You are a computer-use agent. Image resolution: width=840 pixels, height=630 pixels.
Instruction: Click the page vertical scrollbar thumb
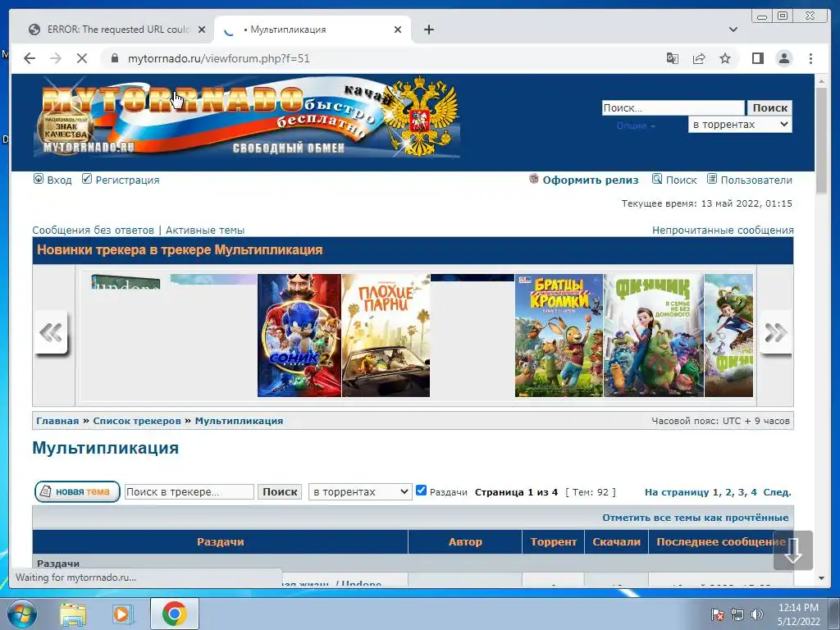[x=821, y=139]
